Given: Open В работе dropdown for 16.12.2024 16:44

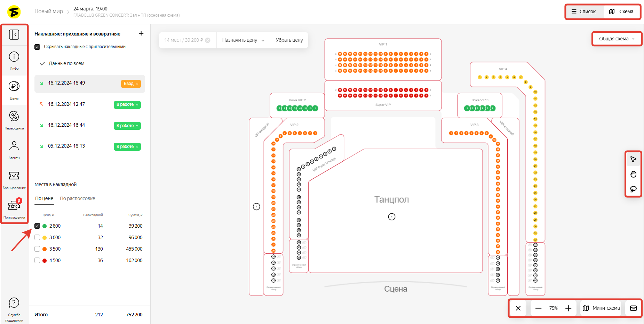Looking at the screenshot, I should (x=127, y=126).
